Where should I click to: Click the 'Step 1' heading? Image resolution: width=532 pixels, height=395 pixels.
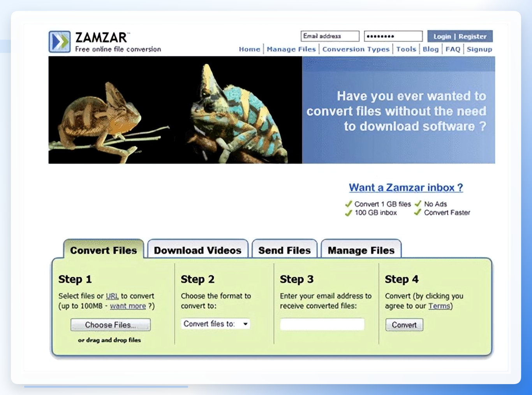75,279
